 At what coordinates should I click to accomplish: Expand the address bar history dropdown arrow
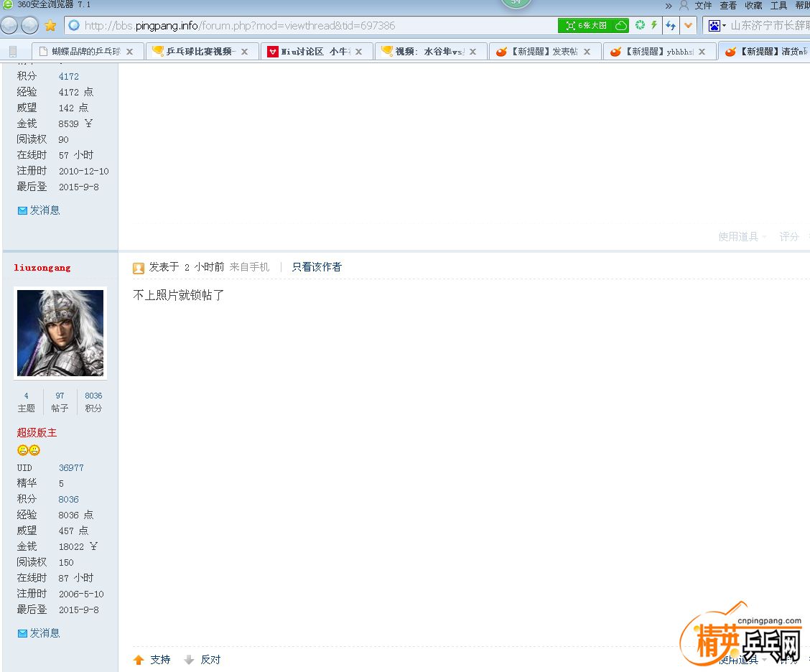point(688,26)
